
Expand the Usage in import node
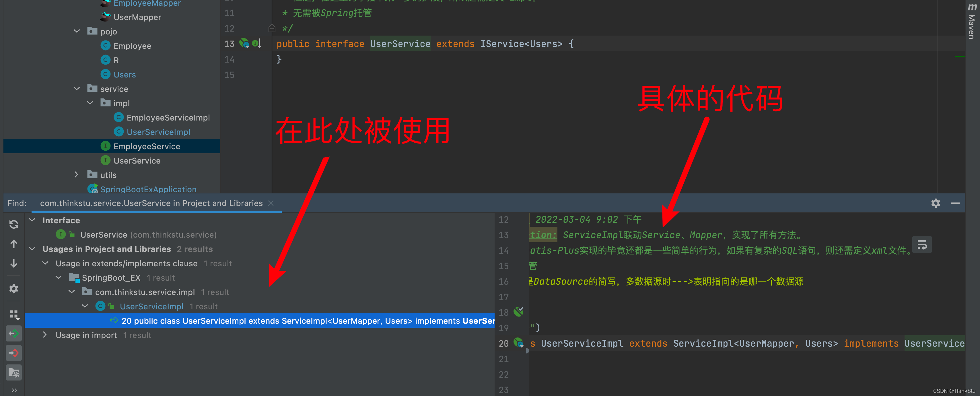coord(45,335)
